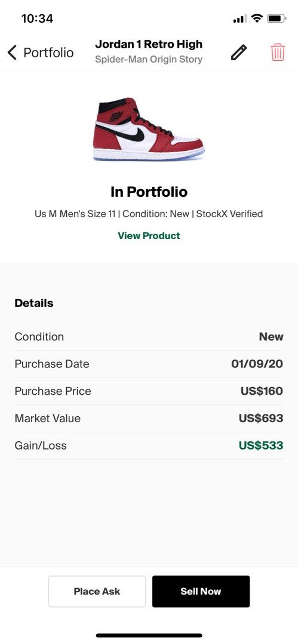Tap the status bar clock 10:34
This screenshot has width=298, height=644.
coord(37,18)
